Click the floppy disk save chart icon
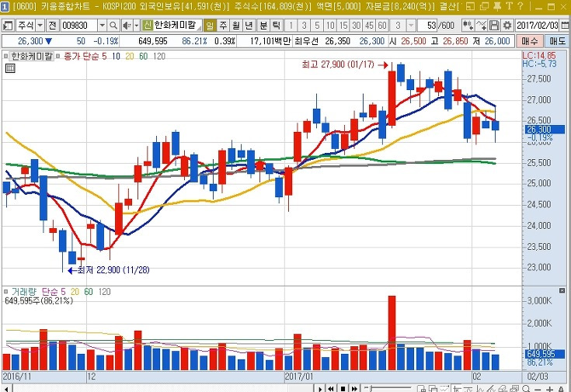The width and height of the screenshot is (571, 392). (494, 26)
